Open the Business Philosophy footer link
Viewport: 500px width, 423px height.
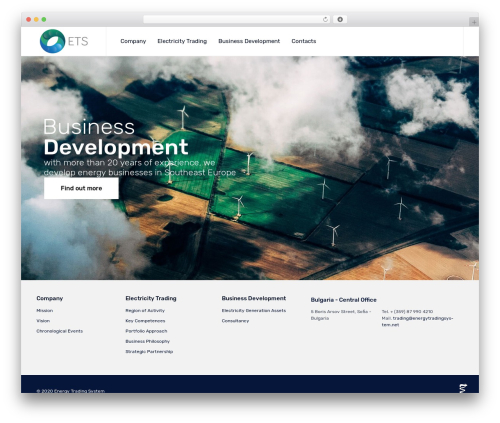[x=147, y=341]
